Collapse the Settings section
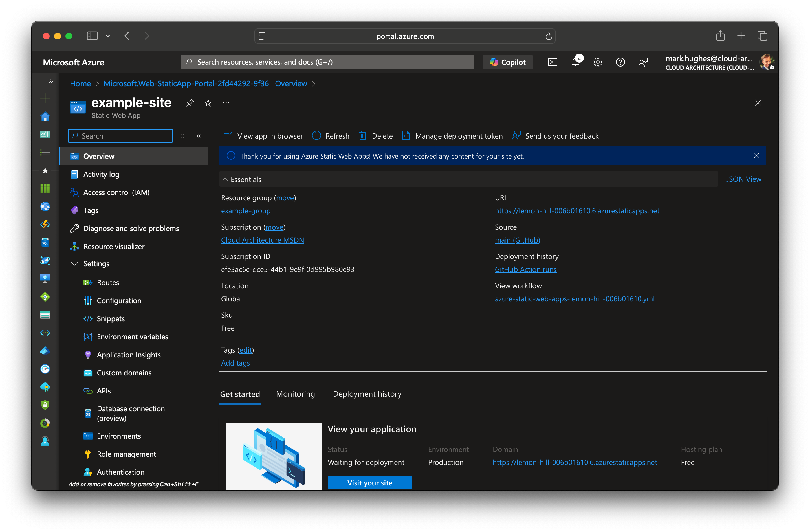 click(74, 264)
